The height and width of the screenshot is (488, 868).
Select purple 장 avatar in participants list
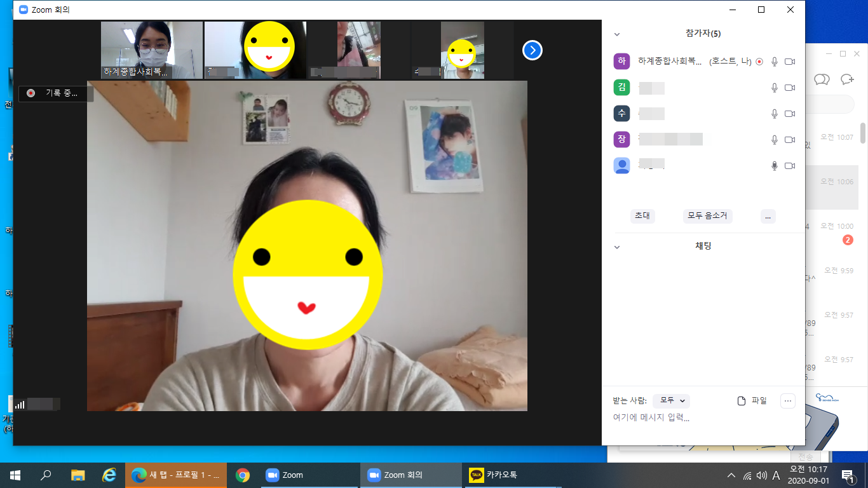click(621, 140)
